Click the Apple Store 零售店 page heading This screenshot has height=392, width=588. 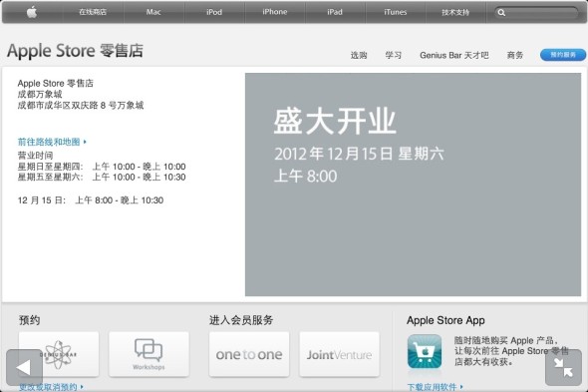click(75, 50)
